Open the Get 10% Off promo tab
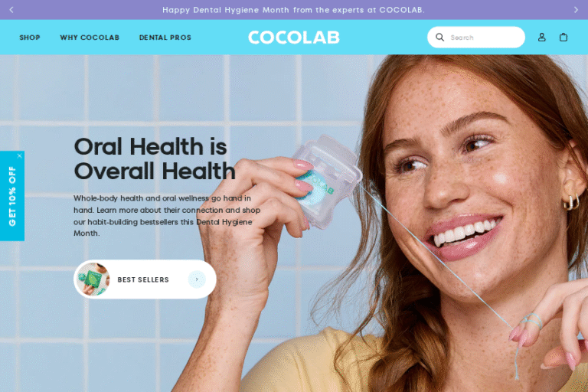588x392 pixels. (x=12, y=196)
